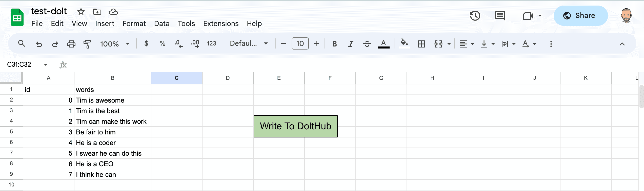
Task: Click the undo arrow icon
Action: pos(39,44)
